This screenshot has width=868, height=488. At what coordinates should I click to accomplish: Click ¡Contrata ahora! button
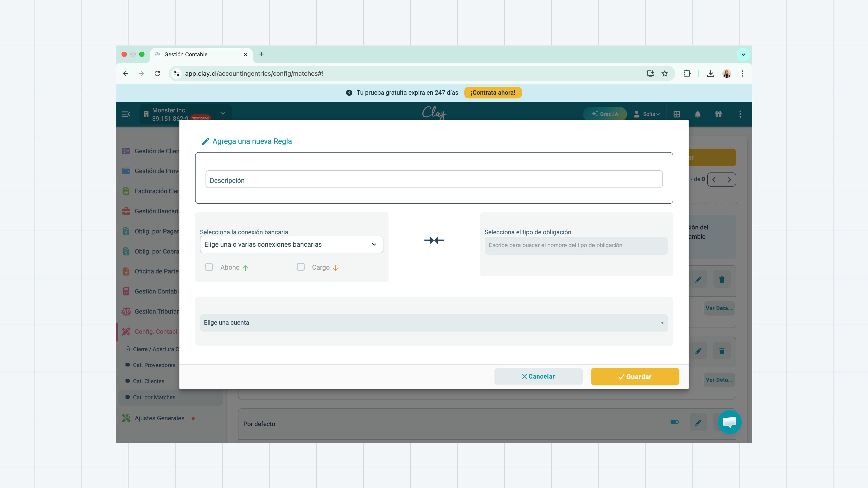pyautogui.click(x=493, y=93)
